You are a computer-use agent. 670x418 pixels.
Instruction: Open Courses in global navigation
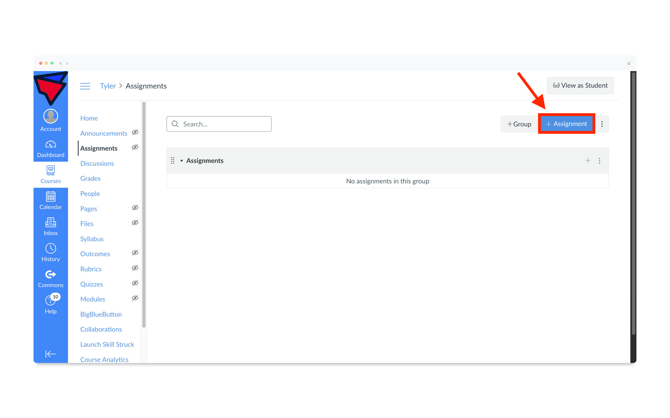tap(50, 174)
